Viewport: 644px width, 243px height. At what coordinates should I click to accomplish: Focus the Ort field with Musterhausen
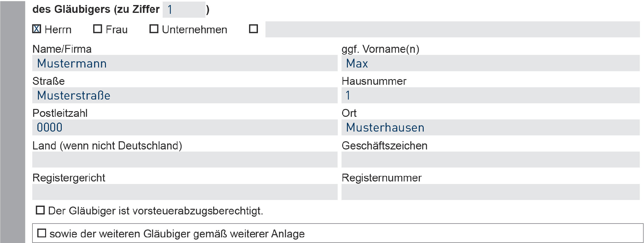click(x=490, y=127)
